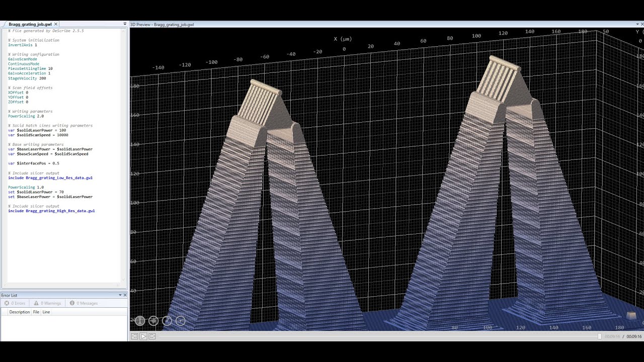The height and width of the screenshot is (362, 644).
Task: Click the preview timeline slider handle
Action: click(x=599, y=336)
